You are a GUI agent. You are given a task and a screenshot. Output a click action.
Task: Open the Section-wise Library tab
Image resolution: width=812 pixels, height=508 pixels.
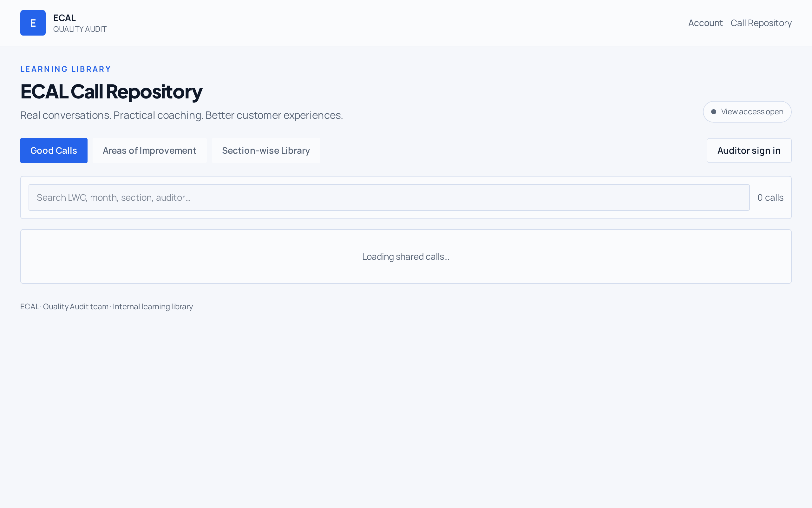coord(266,150)
